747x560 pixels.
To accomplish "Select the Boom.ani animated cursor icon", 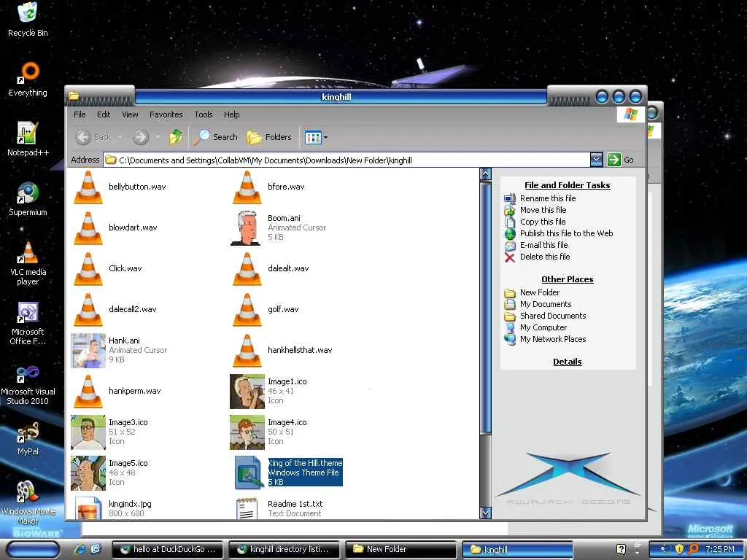I will click(247, 228).
